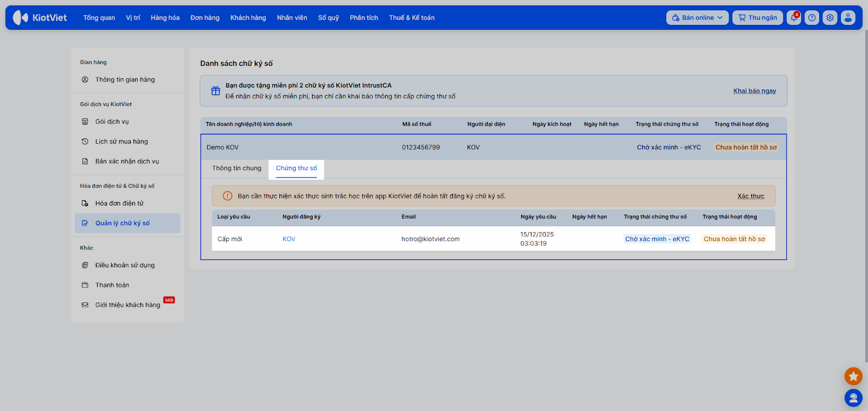Screen dimensions: 868x411
Task: Click the Giới thiệu khách hàng envelope icon
Action: pos(85,305)
